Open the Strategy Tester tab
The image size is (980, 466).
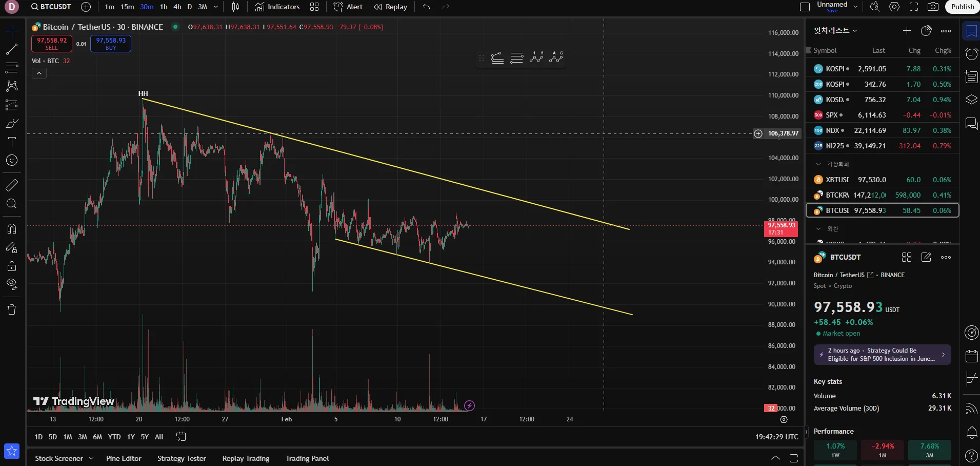pyautogui.click(x=182, y=458)
